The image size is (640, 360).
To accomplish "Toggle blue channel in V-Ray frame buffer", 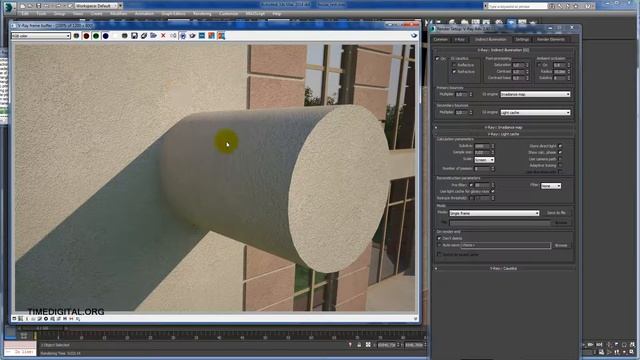I will (106, 36).
